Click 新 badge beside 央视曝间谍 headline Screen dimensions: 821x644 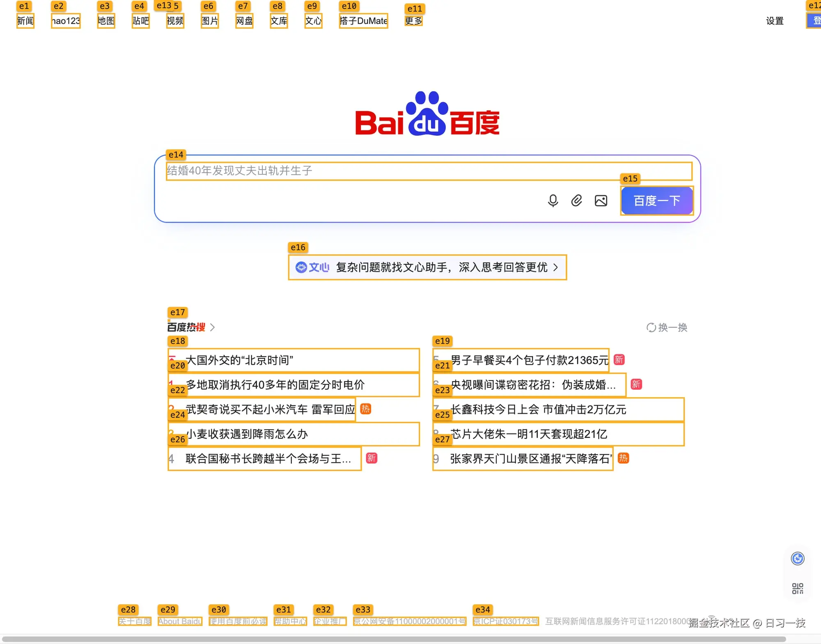[636, 384]
